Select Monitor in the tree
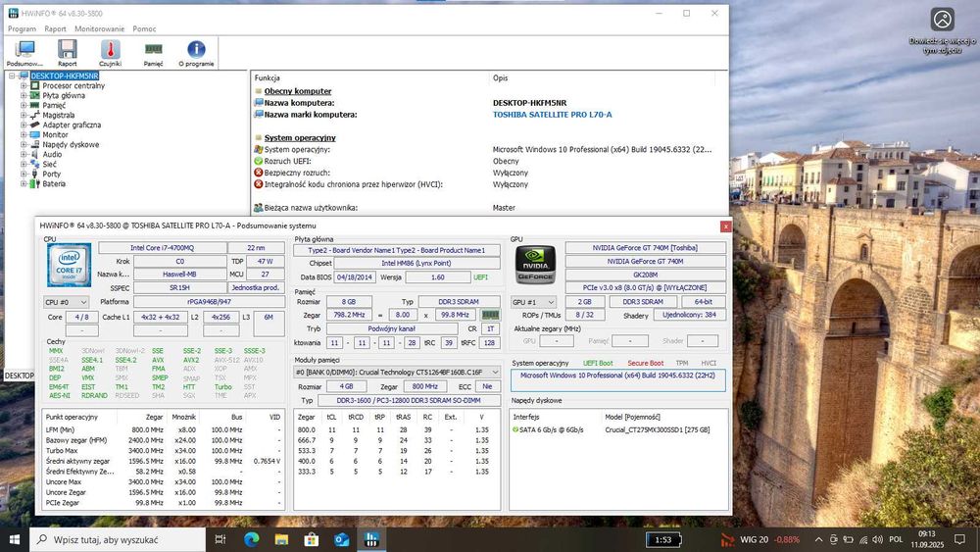 (55, 134)
